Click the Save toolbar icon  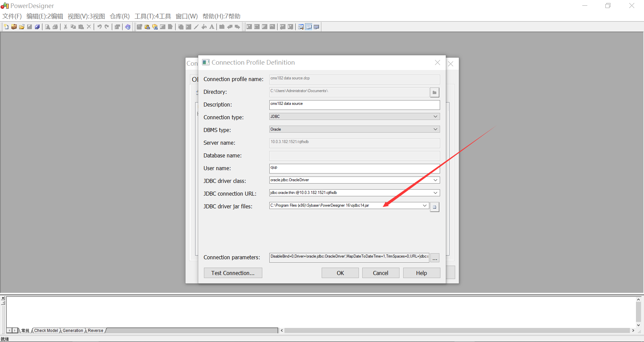(30, 27)
